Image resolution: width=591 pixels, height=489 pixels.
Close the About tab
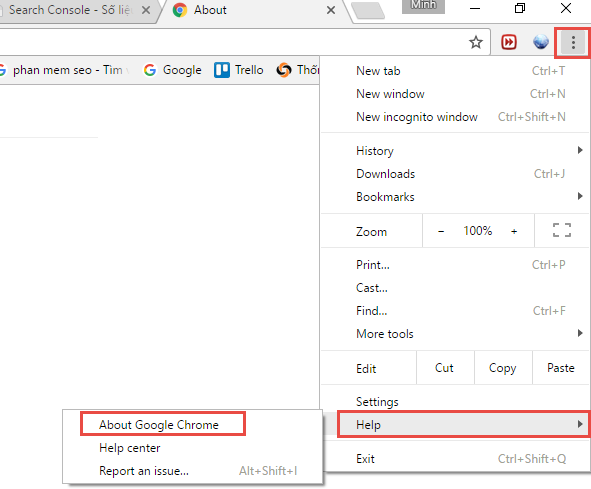click(331, 10)
